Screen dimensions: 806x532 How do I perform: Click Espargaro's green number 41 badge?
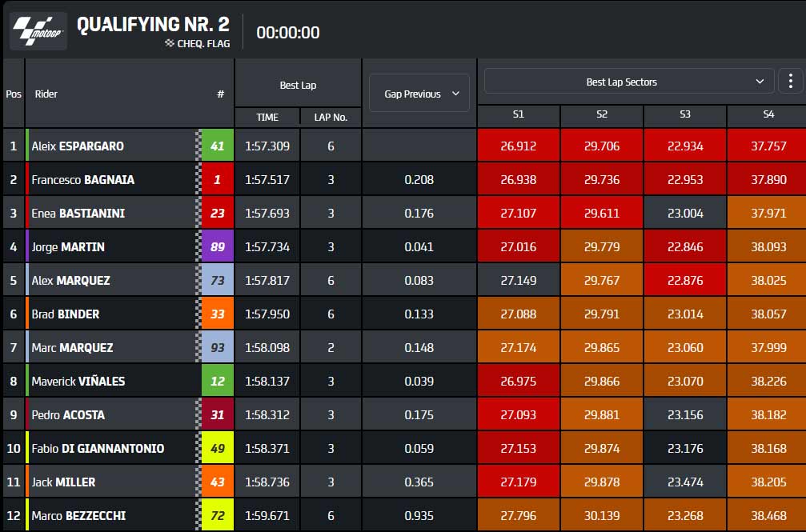click(218, 146)
